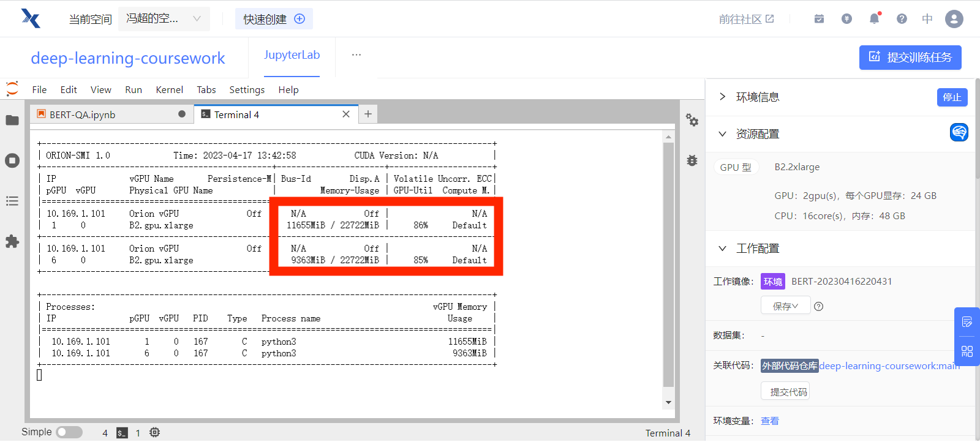980x442 pixels.
Task: Open the file browser folder icon
Action: pyautogui.click(x=12, y=121)
